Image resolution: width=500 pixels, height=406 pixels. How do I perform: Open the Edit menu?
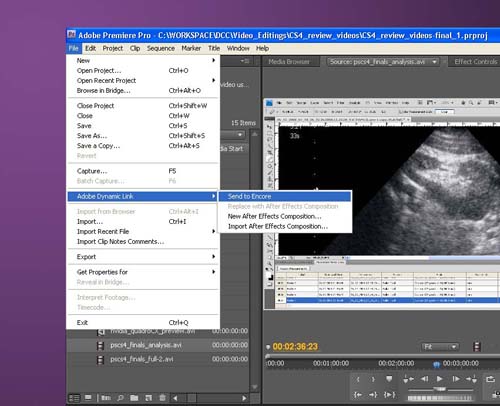(x=90, y=48)
